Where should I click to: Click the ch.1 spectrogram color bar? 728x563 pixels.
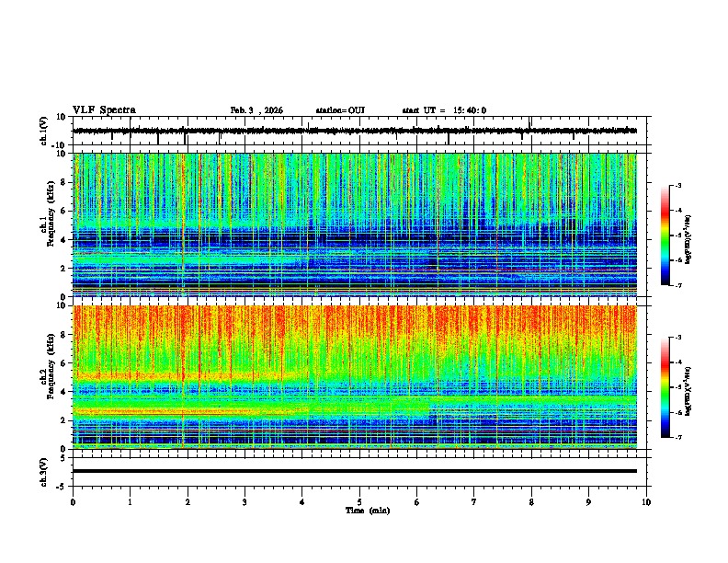pos(665,236)
